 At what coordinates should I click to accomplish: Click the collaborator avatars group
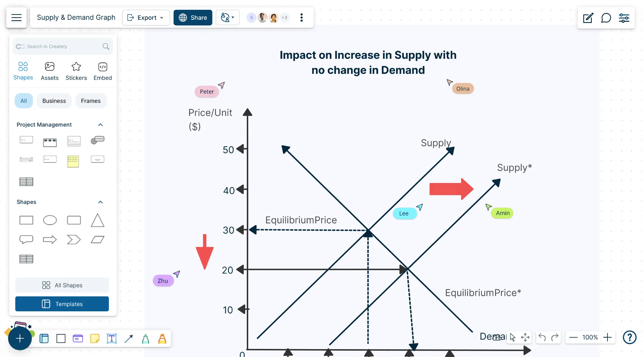coord(269,18)
